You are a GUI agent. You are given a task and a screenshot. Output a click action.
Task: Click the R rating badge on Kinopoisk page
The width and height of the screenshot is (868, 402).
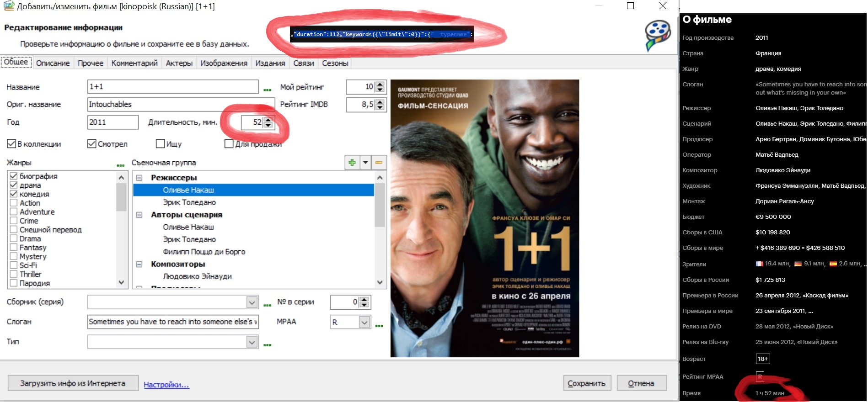point(760,376)
